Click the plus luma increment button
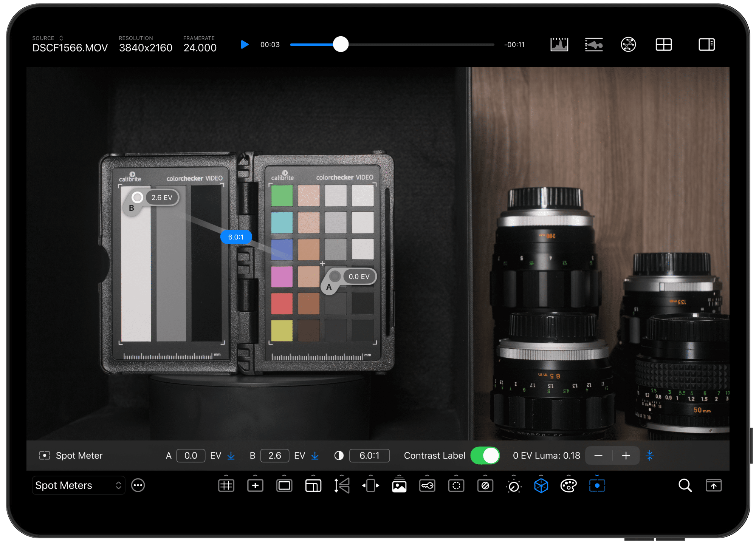Viewport: 756px width, 544px height. tap(626, 456)
